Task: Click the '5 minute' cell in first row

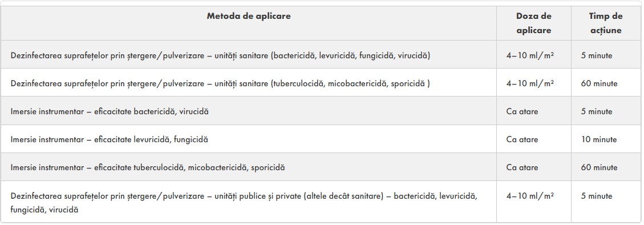Action: pyautogui.click(x=596, y=55)
